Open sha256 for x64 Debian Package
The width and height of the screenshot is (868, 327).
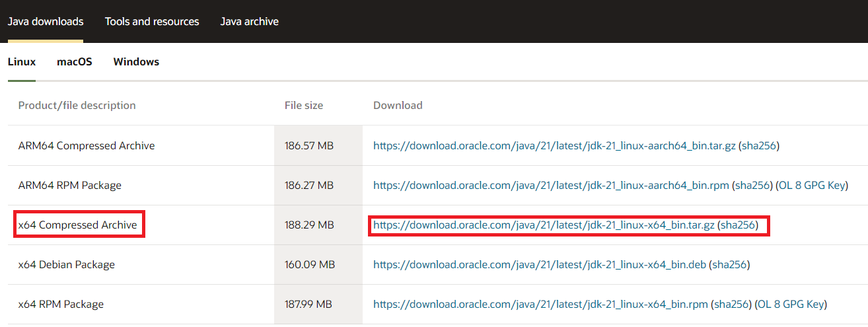(x=729, y=264)
